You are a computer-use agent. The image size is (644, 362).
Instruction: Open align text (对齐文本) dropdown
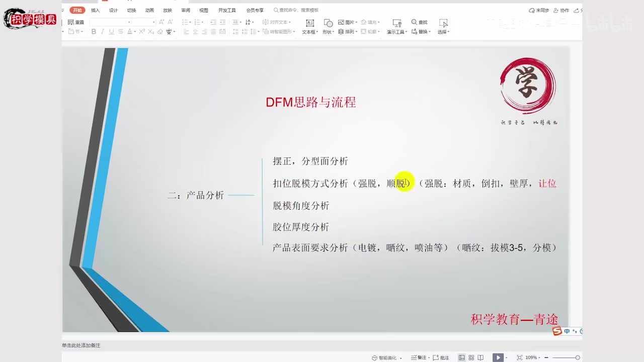[x=277, y=22]
